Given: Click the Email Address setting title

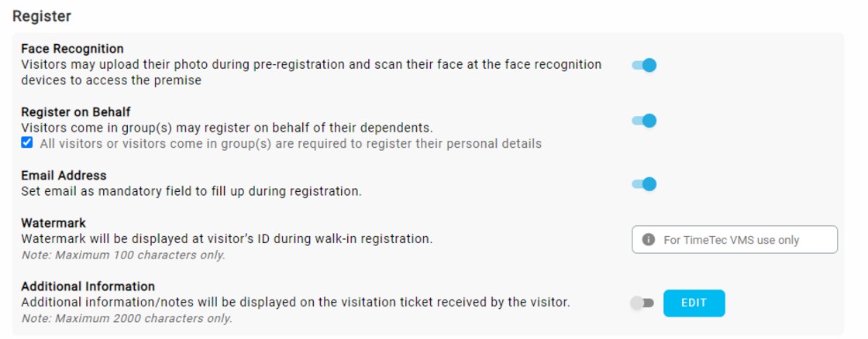Looking at the screenshot, I should point(64,176).
